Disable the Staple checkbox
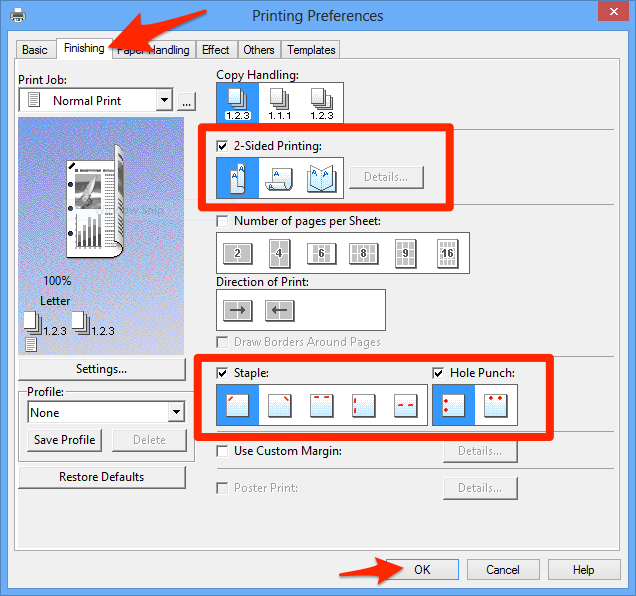The height and width of the screenshot is (596, 636). pyautogui.click(x=223, y=373)
